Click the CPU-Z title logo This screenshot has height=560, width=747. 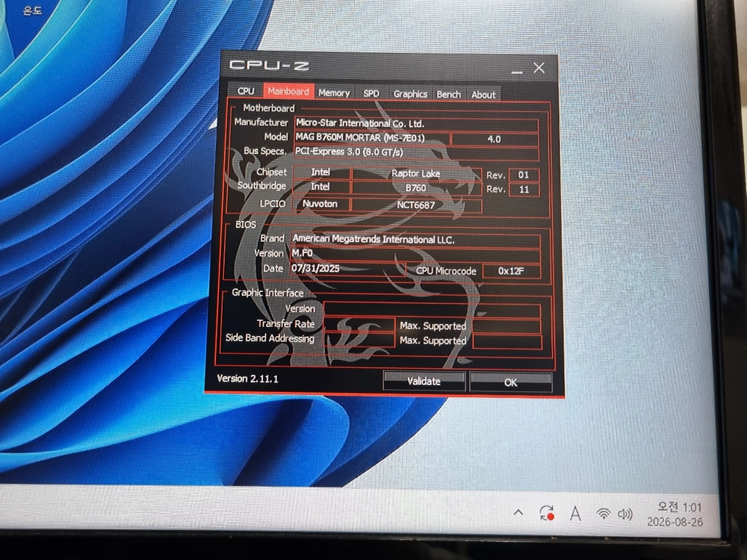[269, 65]
